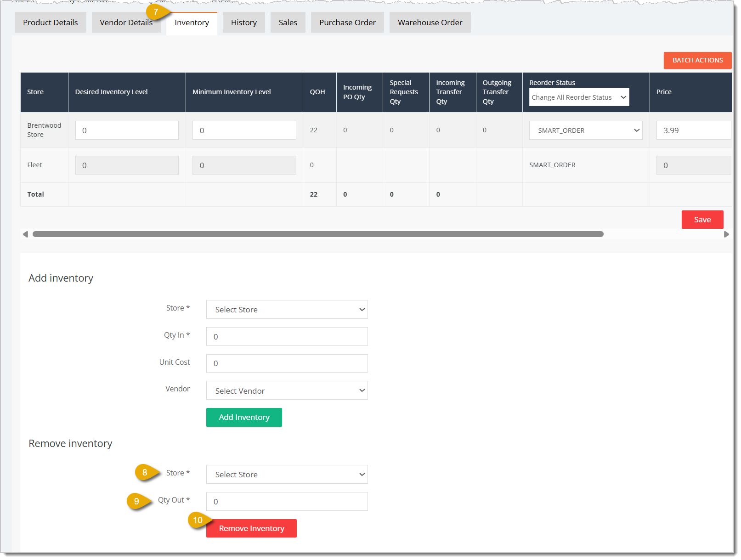This screenshot has width=741, height=560.
Task: Click the Brentwood Store Price field
Action: pos(694,130)
